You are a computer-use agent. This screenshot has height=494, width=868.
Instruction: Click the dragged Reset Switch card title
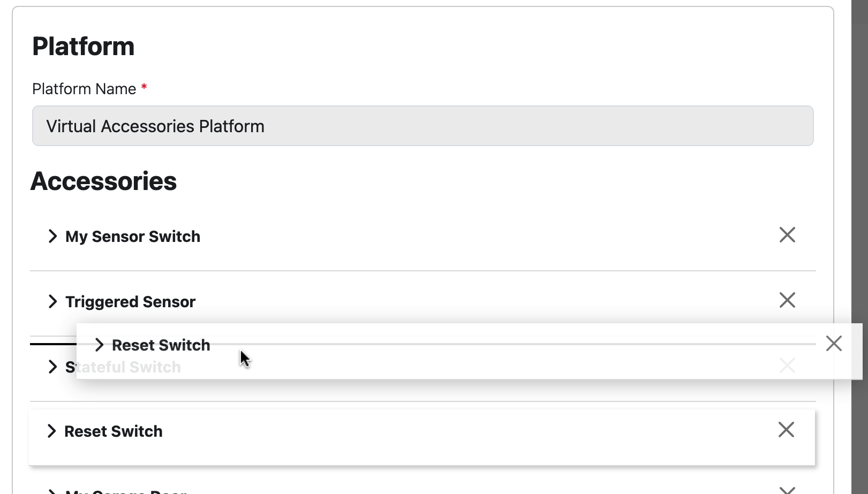tap(161, 345)
